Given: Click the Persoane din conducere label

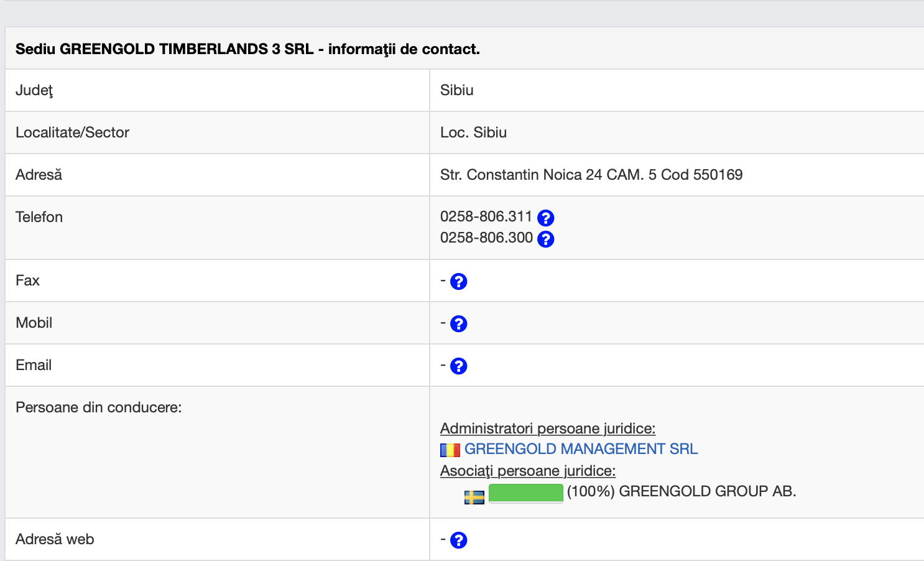Looking at the screenshot, I should tap(98, 407).
